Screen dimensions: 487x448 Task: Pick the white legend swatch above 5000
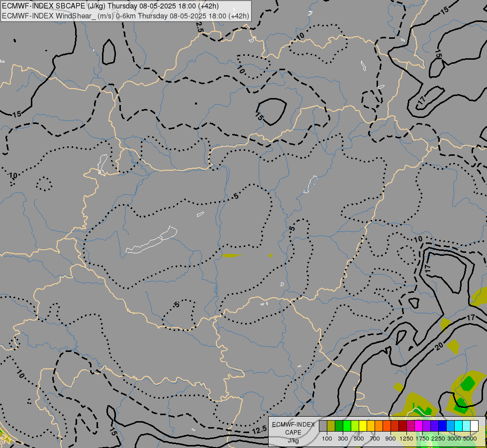coord(474,426)
